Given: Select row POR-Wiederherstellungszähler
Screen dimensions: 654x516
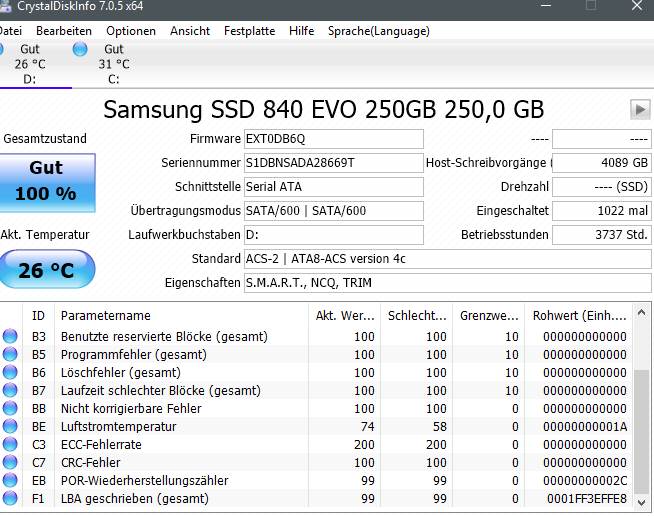Looking at the screenshot, I should tap(317, 480).
